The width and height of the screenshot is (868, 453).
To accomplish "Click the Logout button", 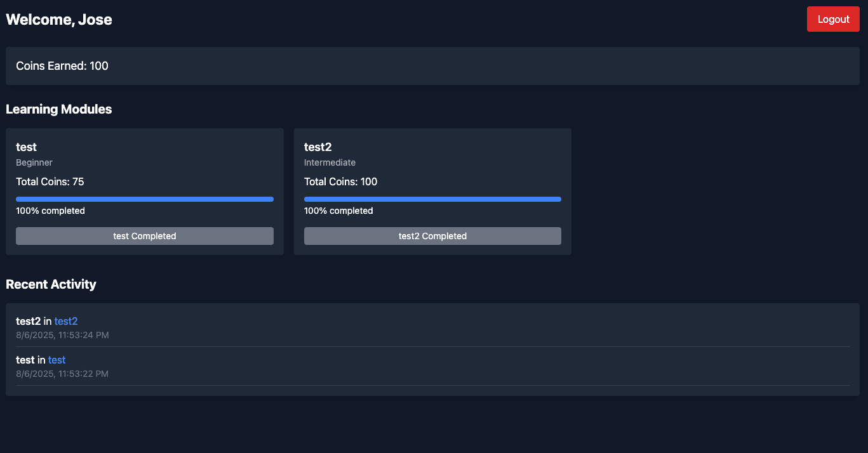I will tap(832, 19).
